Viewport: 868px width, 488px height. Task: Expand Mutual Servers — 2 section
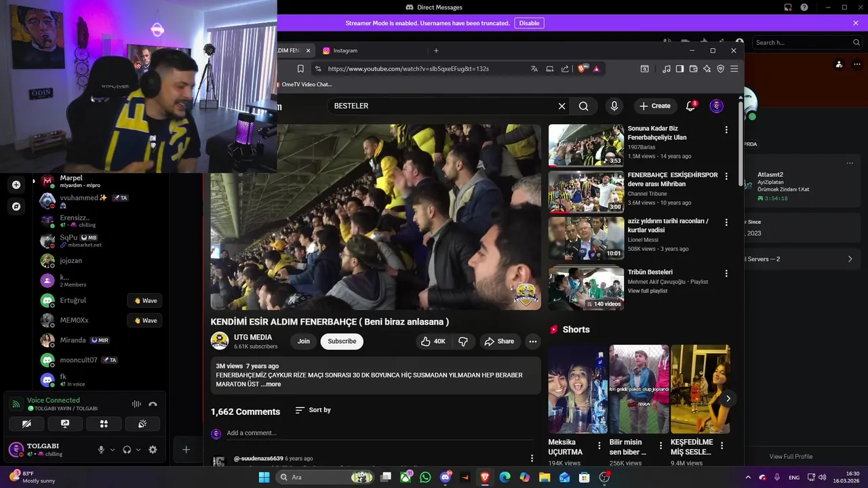802,259
